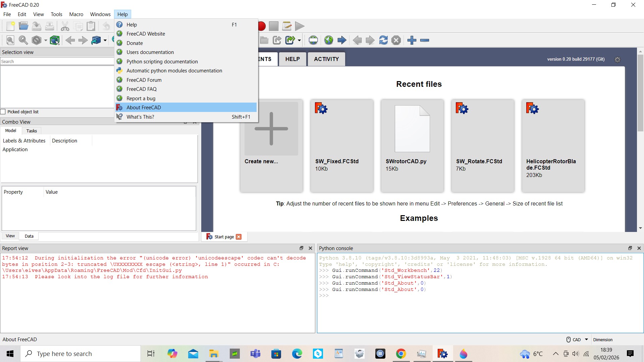This screenshot has width=644, height=362.
Task: Launch Firefox from the taskbar
Action: (x=463, y=354)
